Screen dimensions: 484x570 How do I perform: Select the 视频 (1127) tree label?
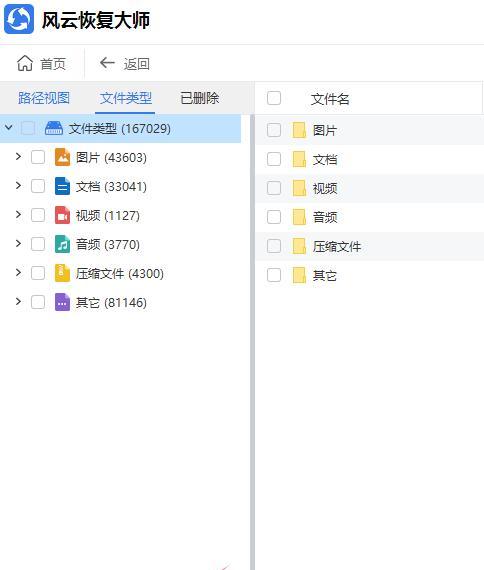click(x=108, y=216)
